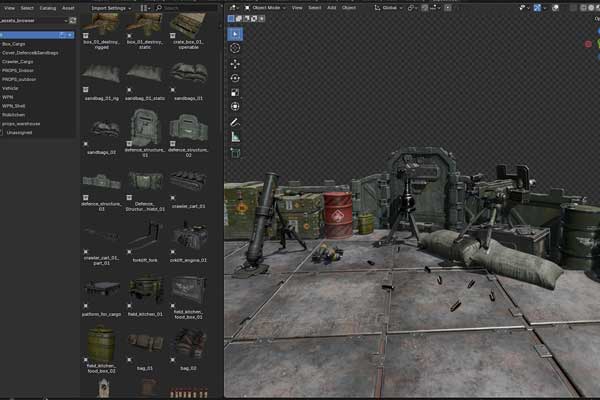600x400 pixels.
Task: Switch to Material Preview shading
Action: pyautogui.click(x=598, y=8)
